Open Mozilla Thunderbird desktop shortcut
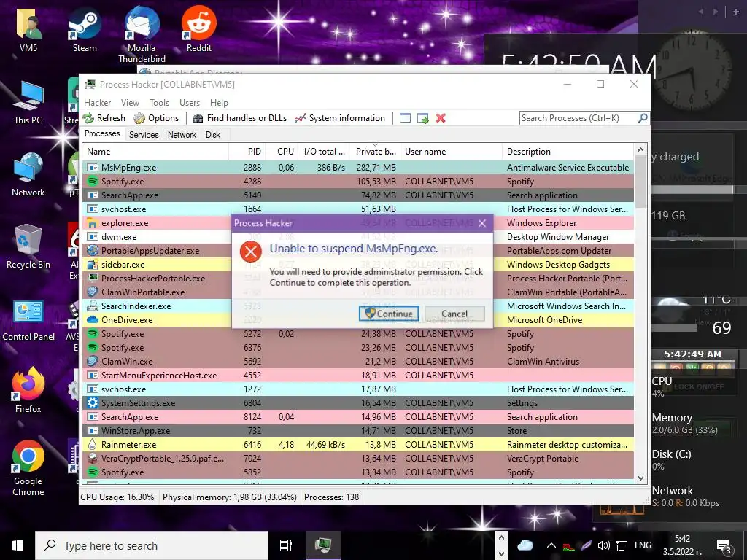The height and width of the screenshot is (560, 747). [142, 34]
